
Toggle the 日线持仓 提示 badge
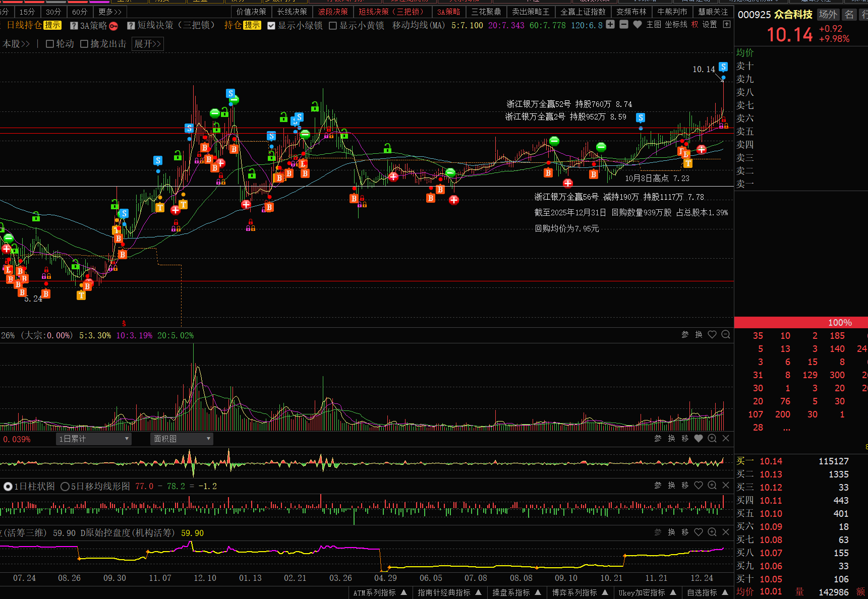pos(52,25)
